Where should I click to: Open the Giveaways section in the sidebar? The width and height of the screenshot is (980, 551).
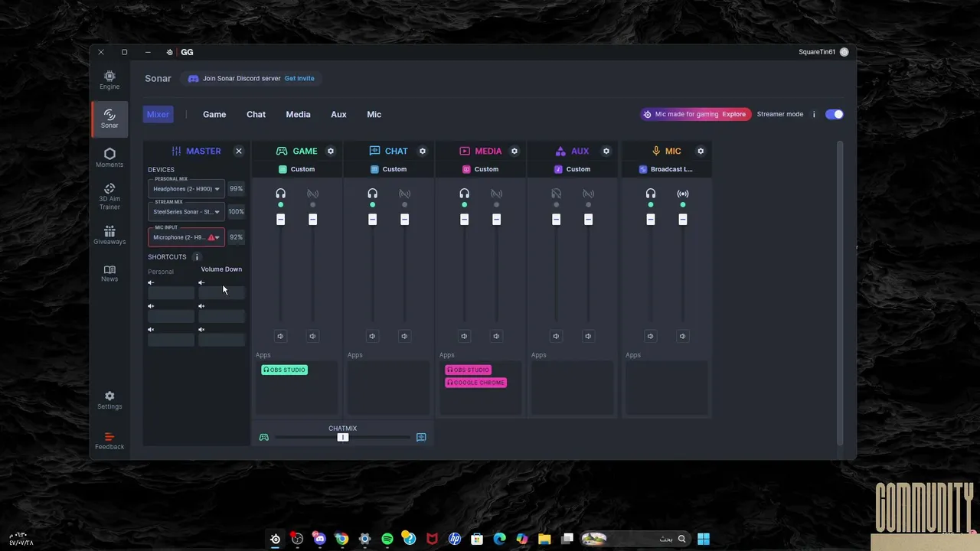coord(109,236)
